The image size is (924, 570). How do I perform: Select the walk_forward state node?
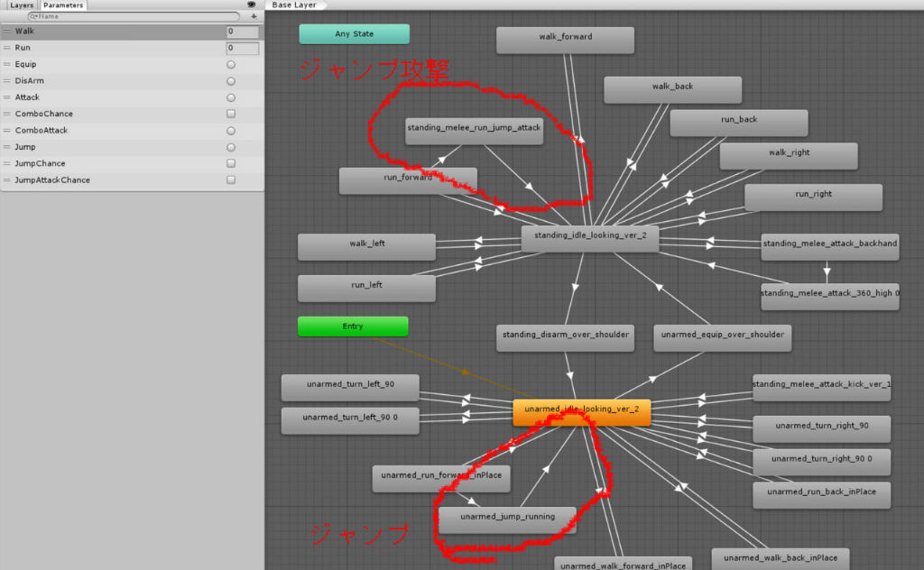point(565,40)
